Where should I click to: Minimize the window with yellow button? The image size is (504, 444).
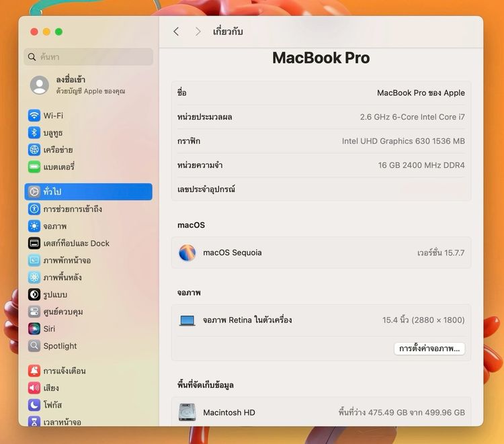point(46,32)
